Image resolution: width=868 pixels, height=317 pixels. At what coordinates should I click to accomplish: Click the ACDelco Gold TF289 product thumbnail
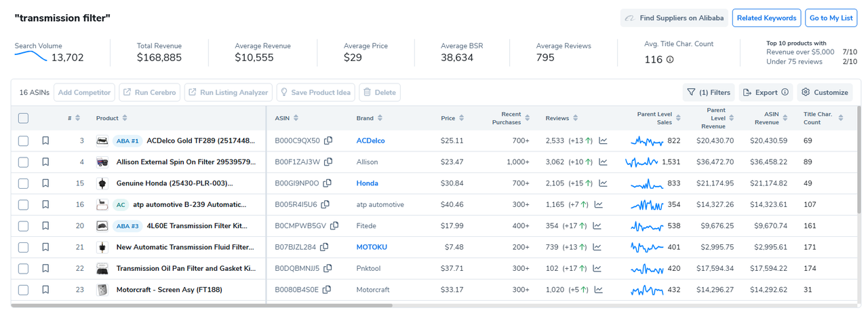(102, 141)
